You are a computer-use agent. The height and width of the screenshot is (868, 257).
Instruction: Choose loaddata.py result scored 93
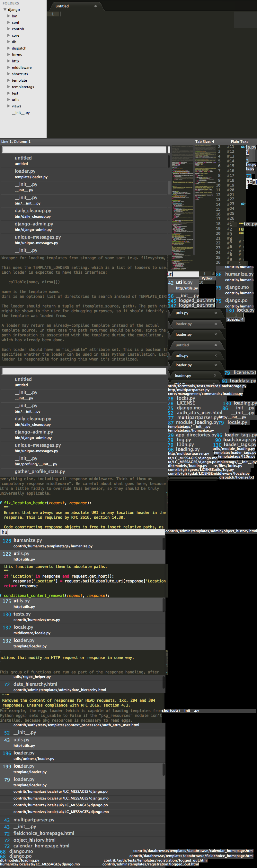[239, 381]
